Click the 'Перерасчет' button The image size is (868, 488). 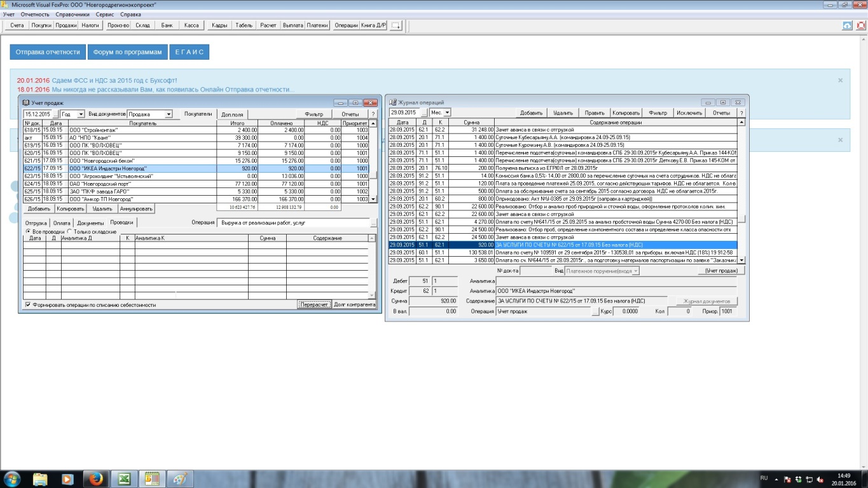314,304
